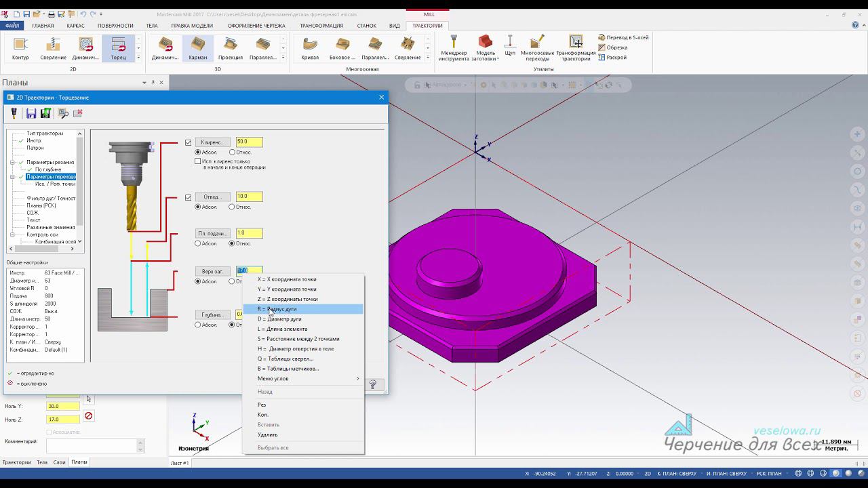868x488 pixels.
Task: Select Относ. radio under Клиренс
Action: coord(232,152)
